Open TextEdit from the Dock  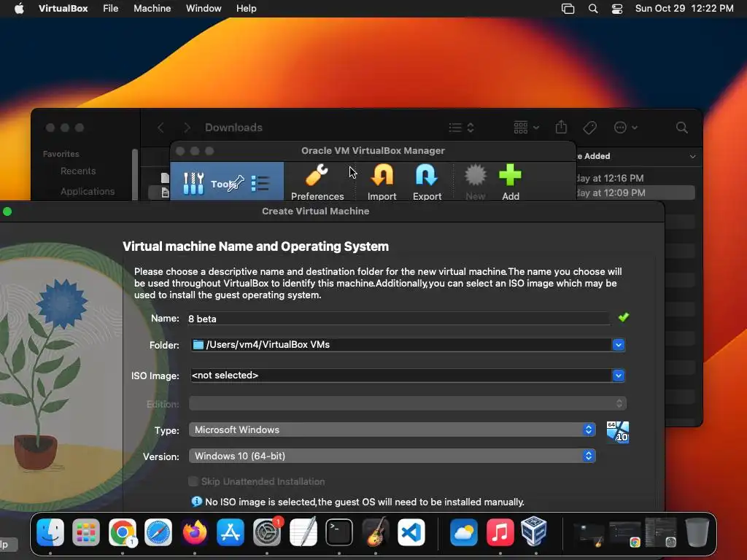(x=303, y=532)
